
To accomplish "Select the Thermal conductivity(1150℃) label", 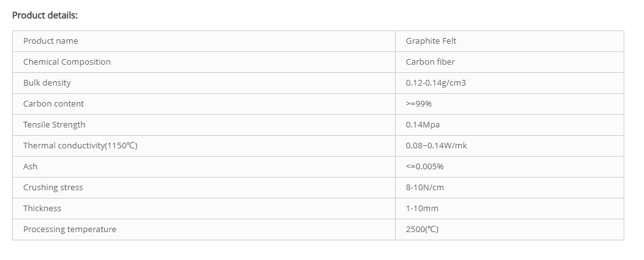I will pos(80,146).
